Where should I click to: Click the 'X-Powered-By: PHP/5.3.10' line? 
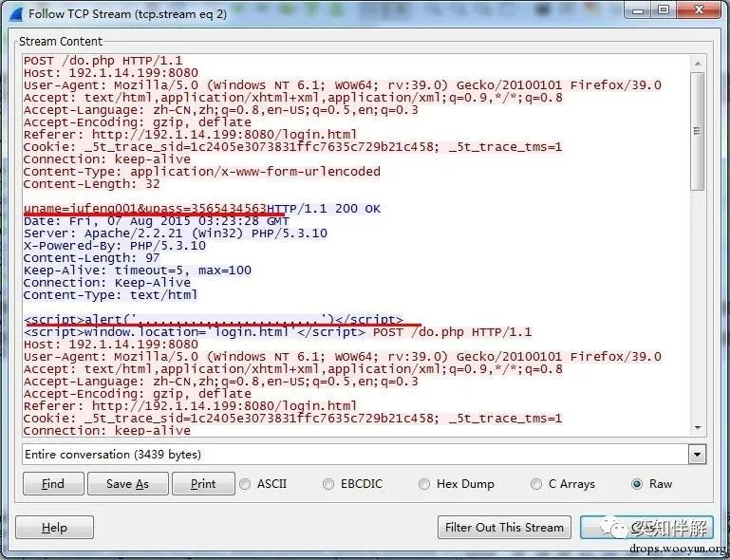(115, 246)
